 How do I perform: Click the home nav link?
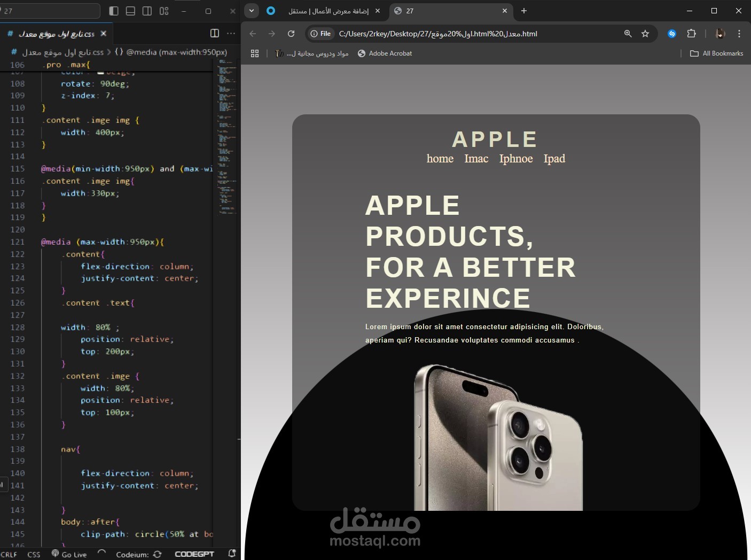pyautogui.click(x=440, y=159)
